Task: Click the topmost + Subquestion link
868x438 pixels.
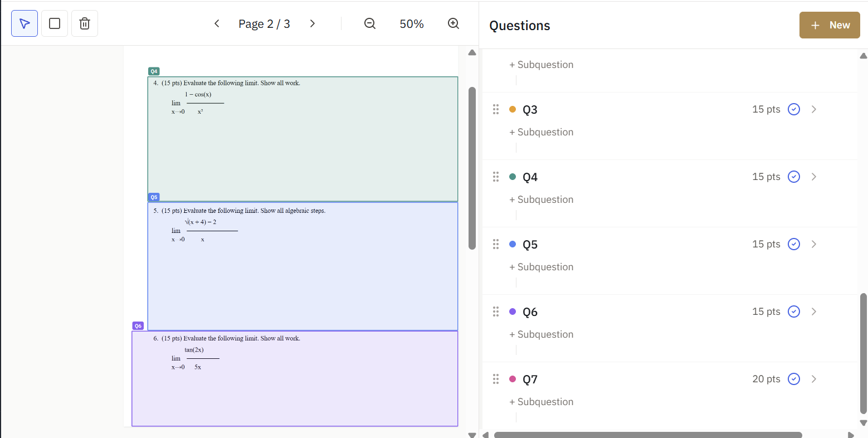Action: pos(541,65)
